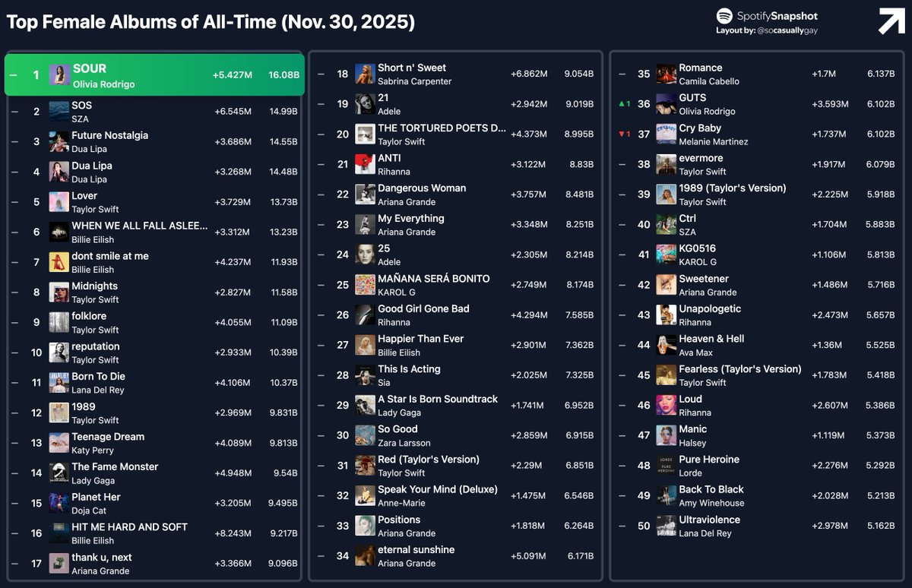Click the SpotifySnapshot brand name

point(777,16)
